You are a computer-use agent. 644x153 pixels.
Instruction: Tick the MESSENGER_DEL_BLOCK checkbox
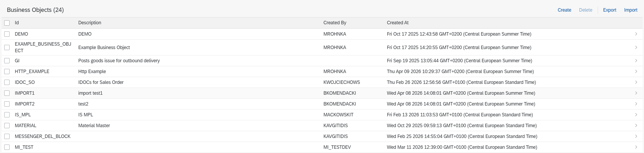click(x=7, y=136)
